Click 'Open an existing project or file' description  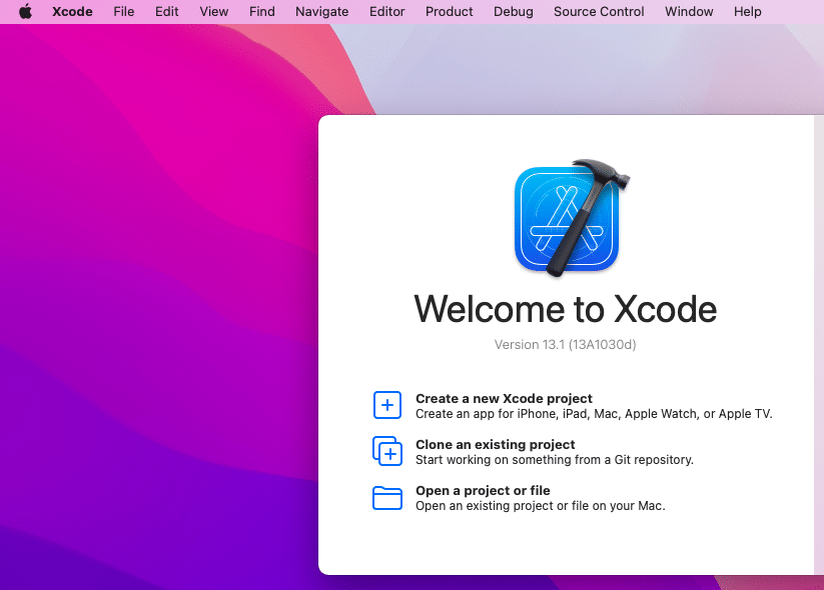pos(540,506)
